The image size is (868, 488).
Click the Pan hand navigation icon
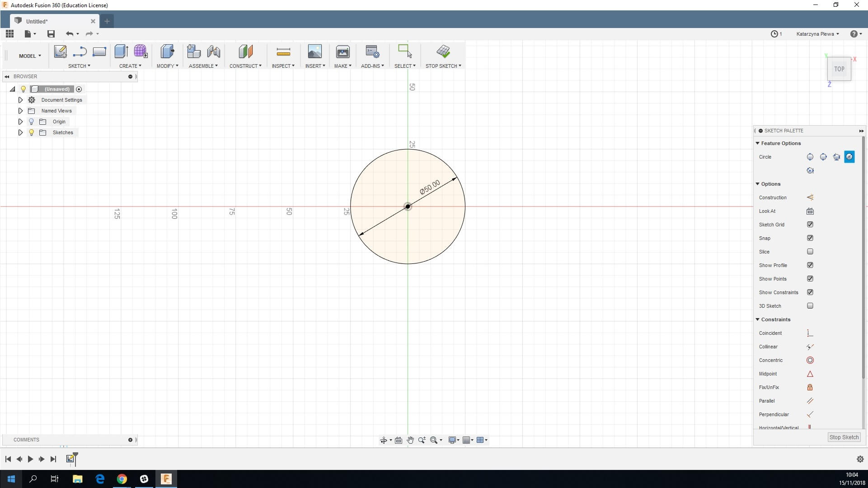pos(410,440)
